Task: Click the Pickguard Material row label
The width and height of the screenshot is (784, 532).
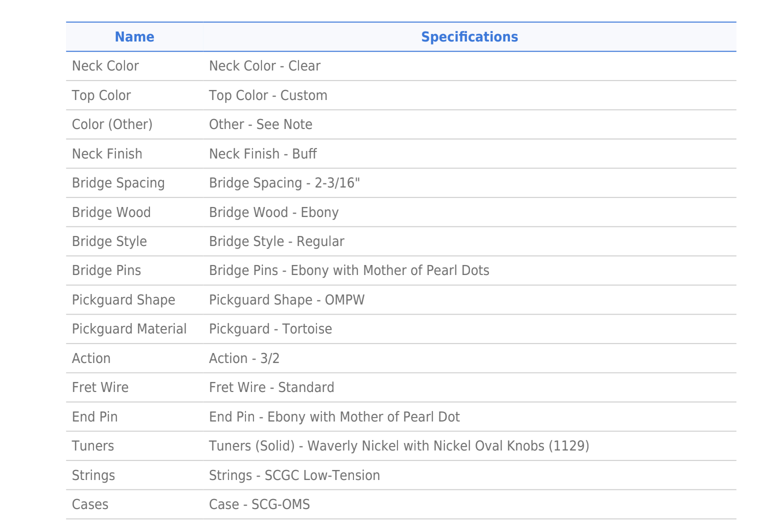Action: [x=129, y=329]
